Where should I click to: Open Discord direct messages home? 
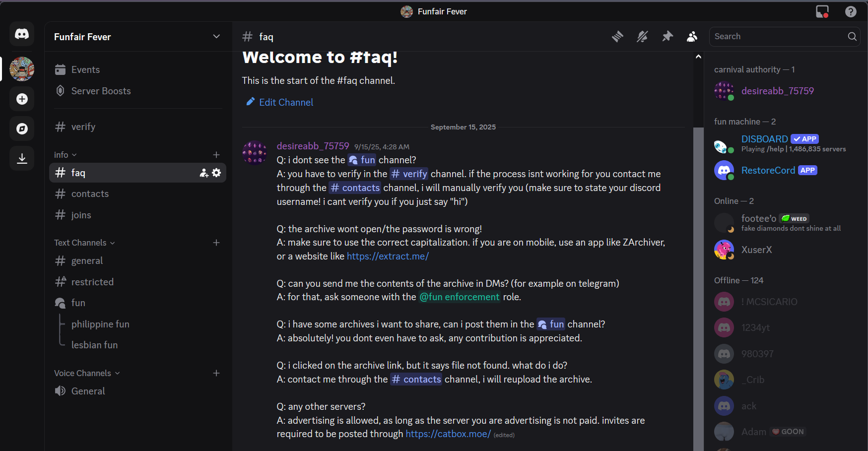[x=22, y=34]
